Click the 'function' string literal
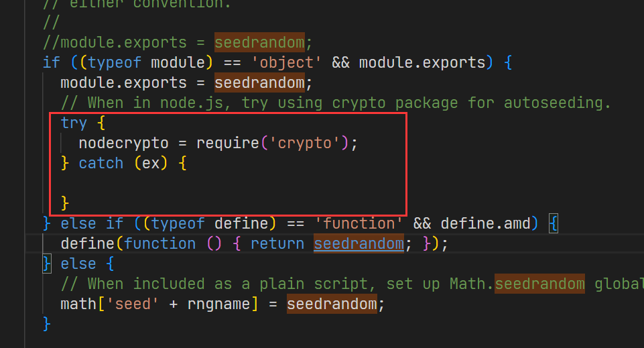The image size is (644, 348). (359, 223)
